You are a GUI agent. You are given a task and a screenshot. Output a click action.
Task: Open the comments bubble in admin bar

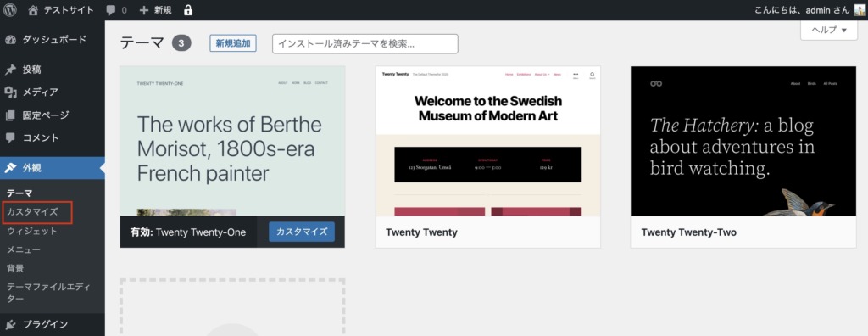tap(116, 10)
